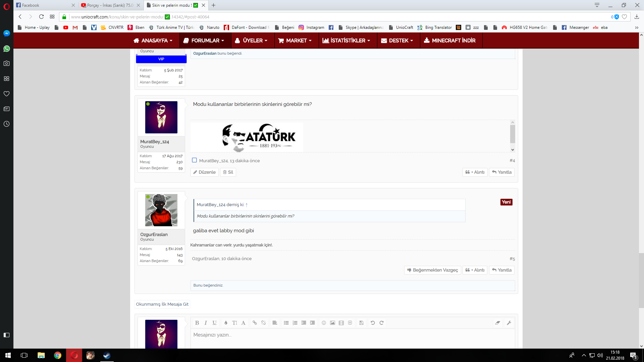
Task: Click Yanıtla on post #5
Action: pyautogui.click(x=502, y=270)
